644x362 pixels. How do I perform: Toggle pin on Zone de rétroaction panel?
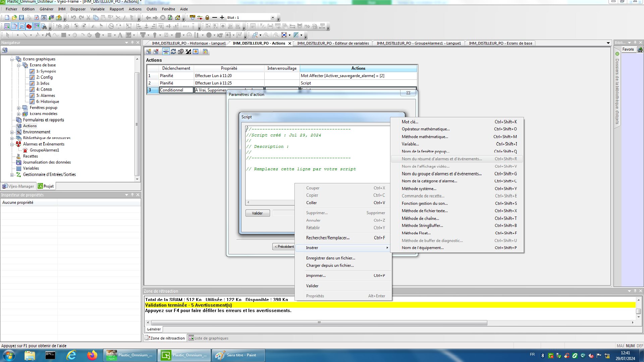pyautogui.click(x=635, y=291)
